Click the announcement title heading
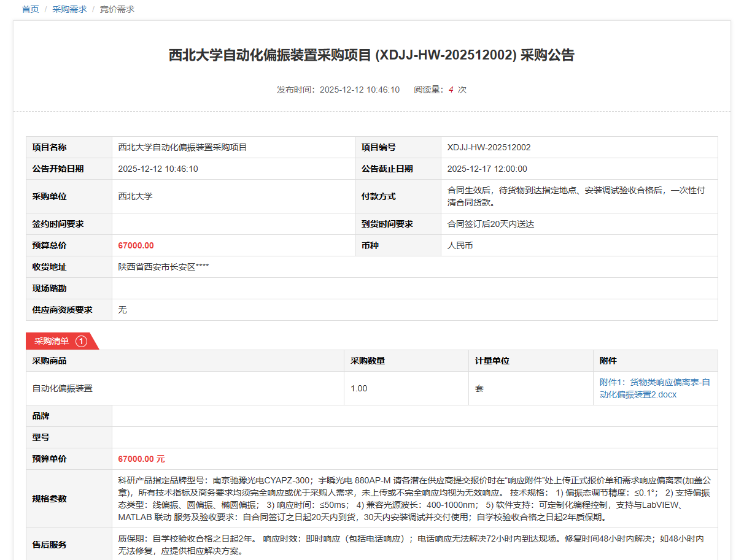The image size is (744, 560). (x=371, y=55)
